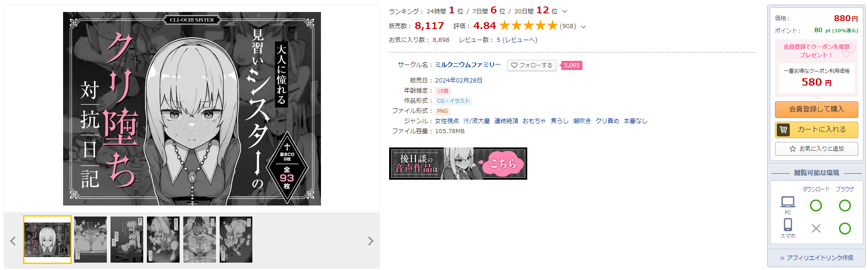Expand the ranking details chevron
The height and width of the screenshot is (270, 868).
click(x=565, y=11)
